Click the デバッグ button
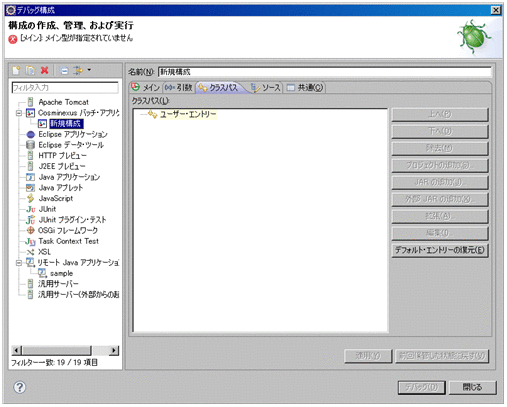507x407 pixels. click(422, 388)
